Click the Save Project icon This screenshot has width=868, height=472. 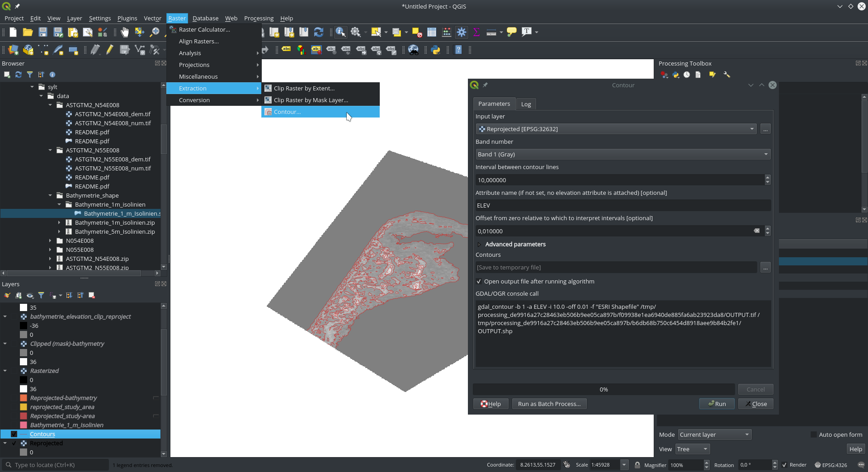pyautogui.click(x=43, y=32)
